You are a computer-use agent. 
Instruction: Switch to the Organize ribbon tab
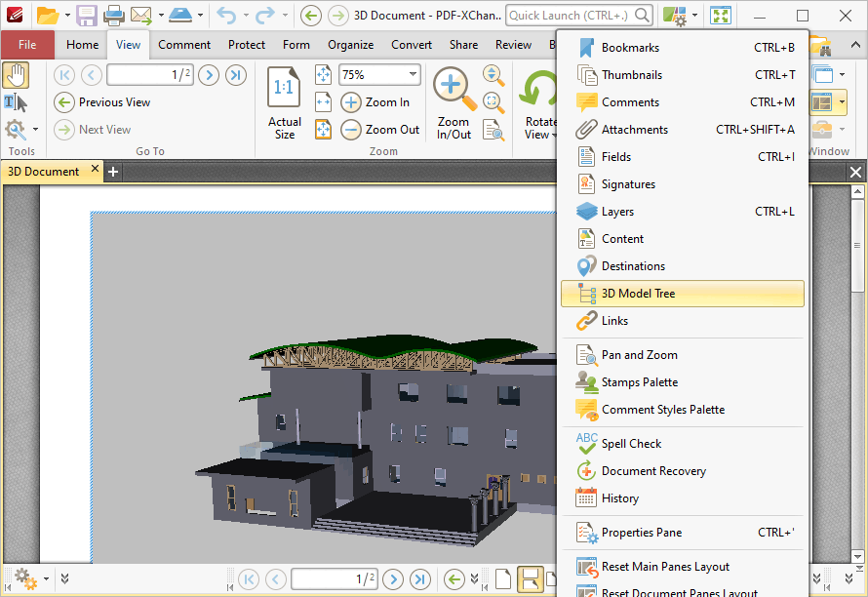point(350,44)
